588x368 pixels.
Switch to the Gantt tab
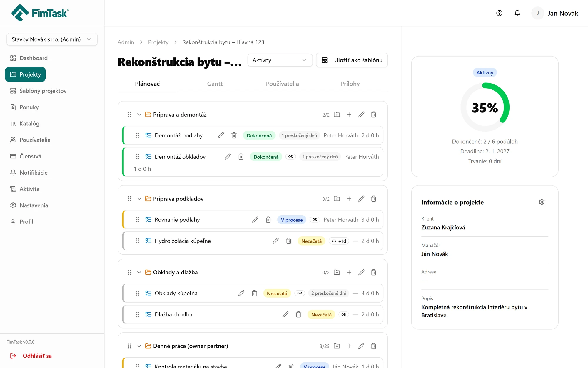pyautogui.click(x=215, y=84)
